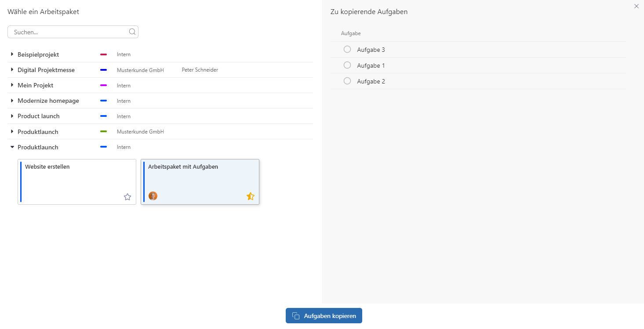Focus the Suchen search field
The width and height of the screenshot is (644, 329).
(73, 32)
